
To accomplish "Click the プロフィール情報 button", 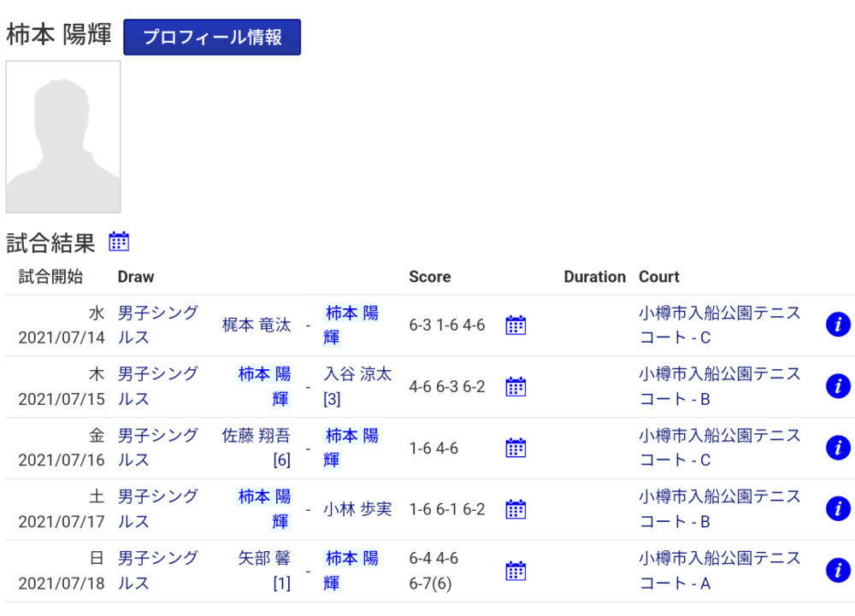I will (212, 38).
